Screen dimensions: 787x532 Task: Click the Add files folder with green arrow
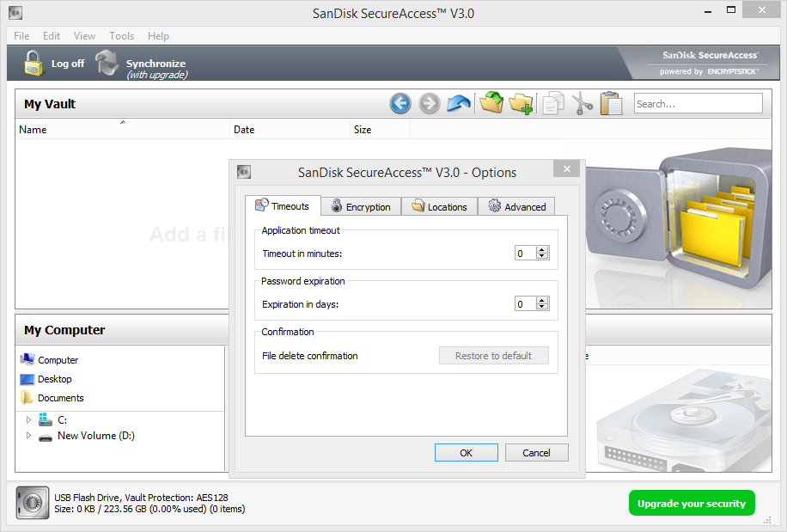491,102
